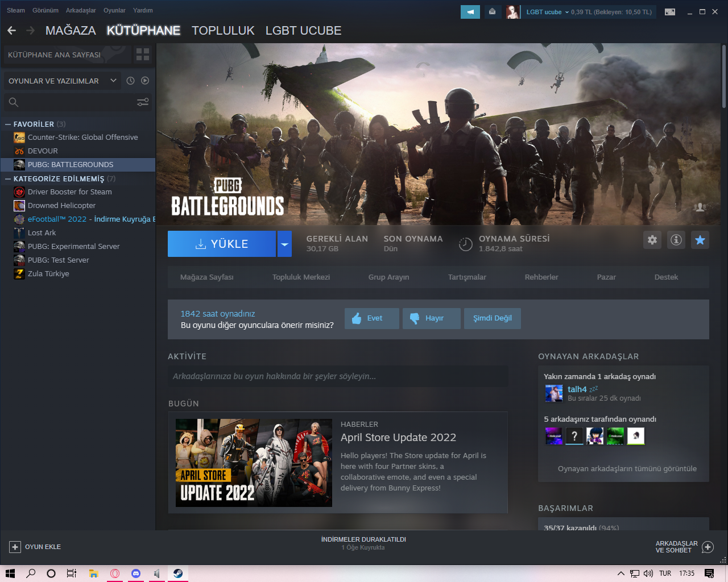Click KÜTÜPHANE ANA SAYFASI button
Image resolution: width=728 pixels, height=582 pixels.
click(67, 55)
